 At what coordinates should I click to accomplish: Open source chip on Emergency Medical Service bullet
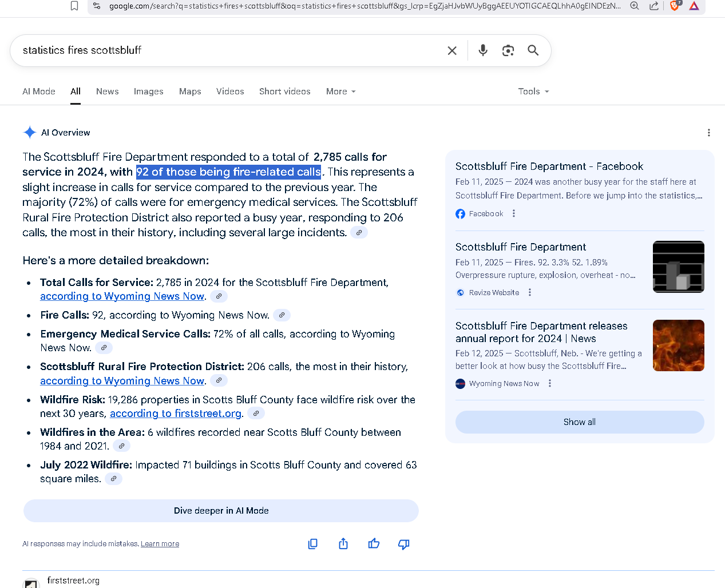pyautogui.click(x=104, y=348)
